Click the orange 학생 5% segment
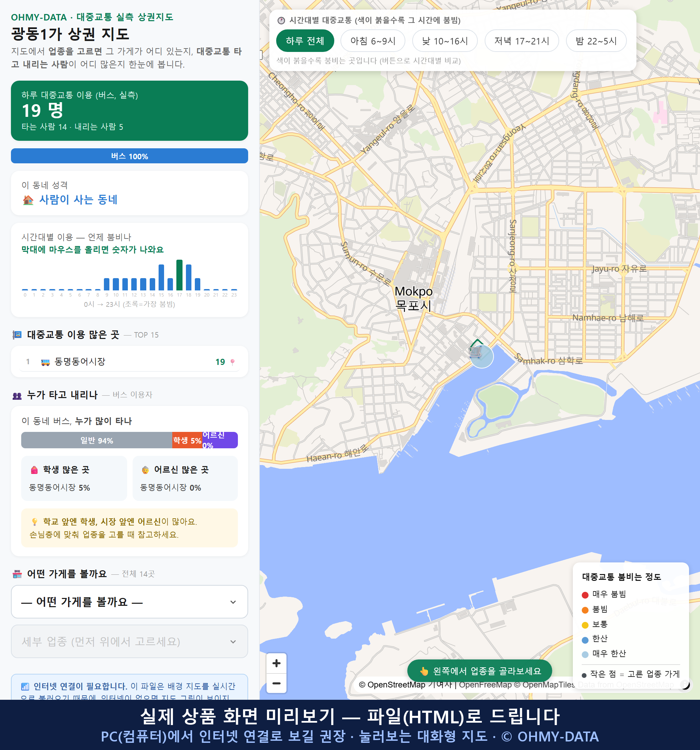 click(x=187, y=440)
